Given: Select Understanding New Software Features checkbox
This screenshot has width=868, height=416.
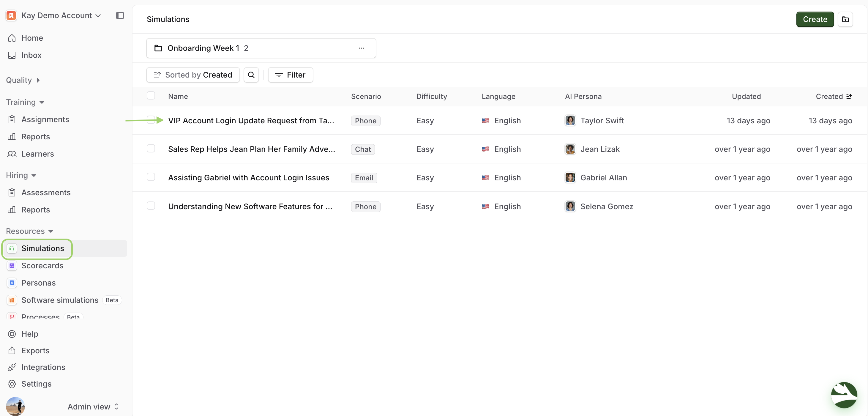Looking at the screenshot, I should point(151,206).
